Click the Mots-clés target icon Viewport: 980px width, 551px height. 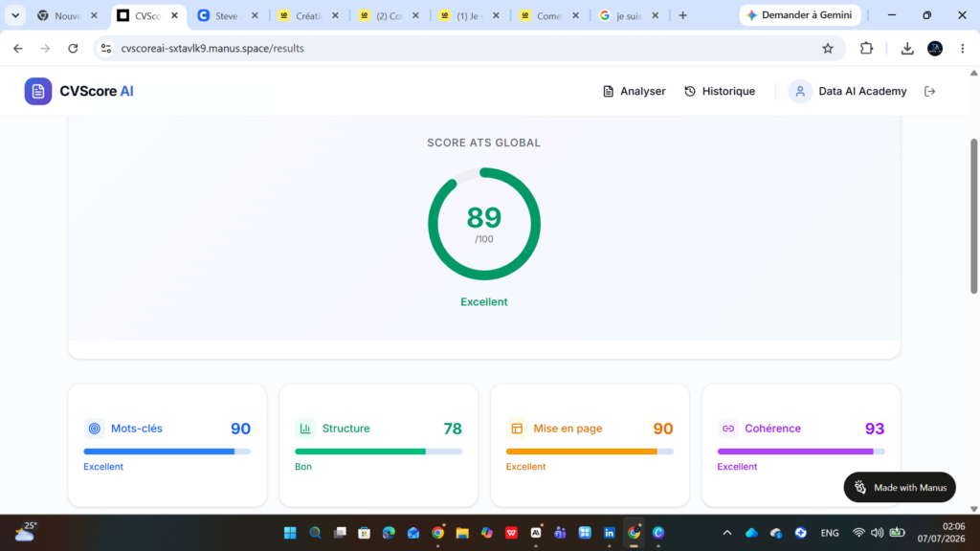pos(95,429)
